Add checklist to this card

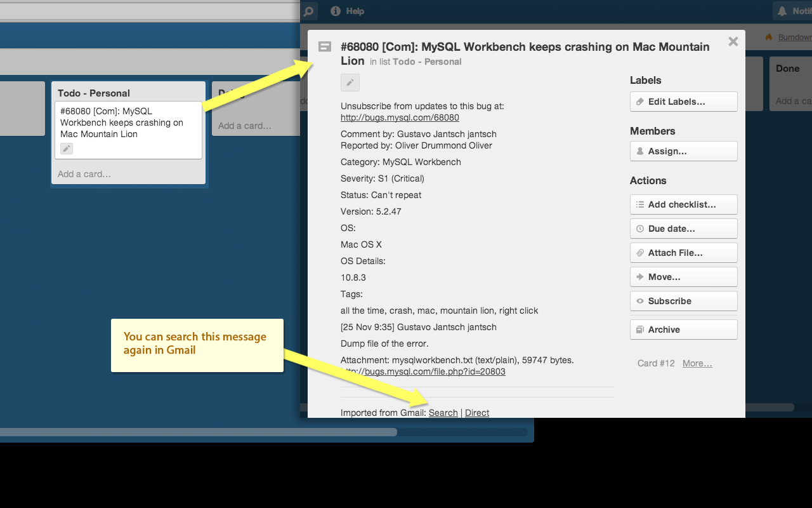[683, 204]
